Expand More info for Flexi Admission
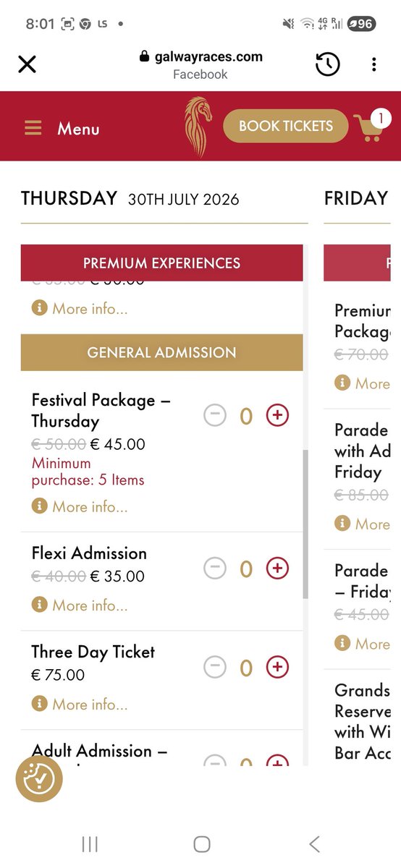Screen dimensions: 401x868 click(80, 605)
